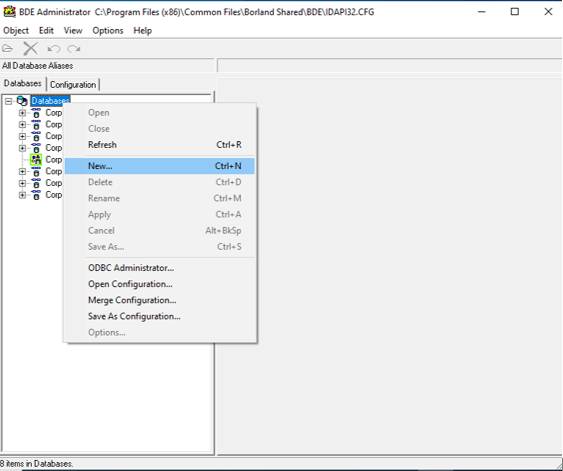This screenshot has height=471, width=563.
Task: Open the Options menu in menu bar
Action: (108, 31)
